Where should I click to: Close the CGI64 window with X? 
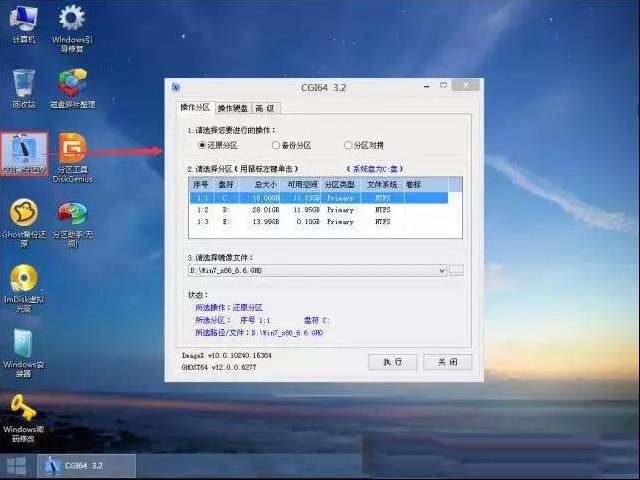tap(467, 85)
